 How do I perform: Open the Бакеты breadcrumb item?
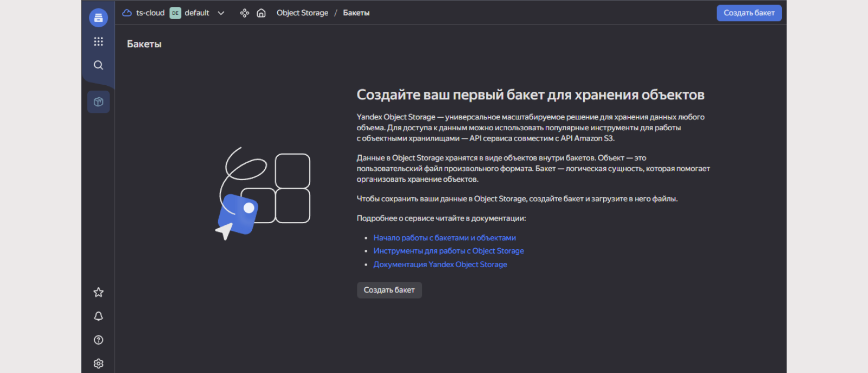coord(356,13)
